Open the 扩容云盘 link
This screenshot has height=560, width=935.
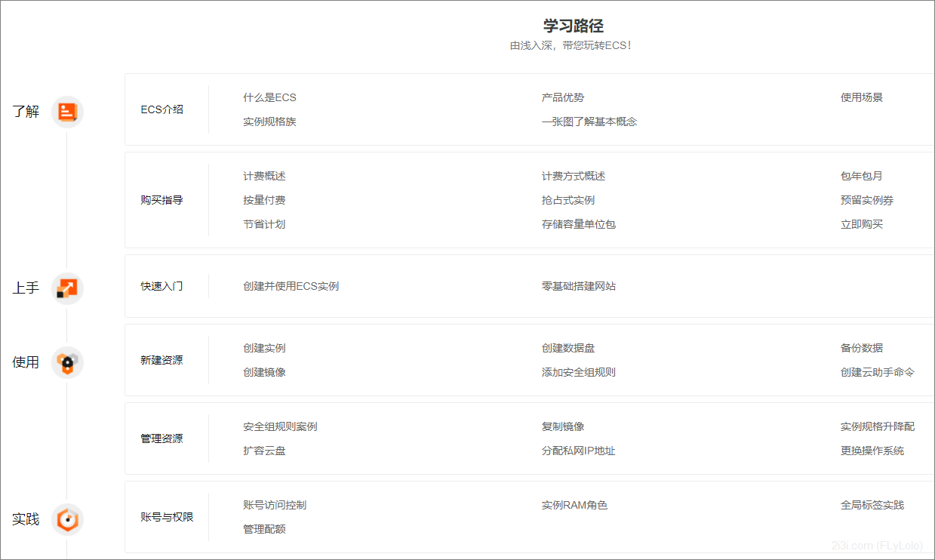tap(264, 451)
